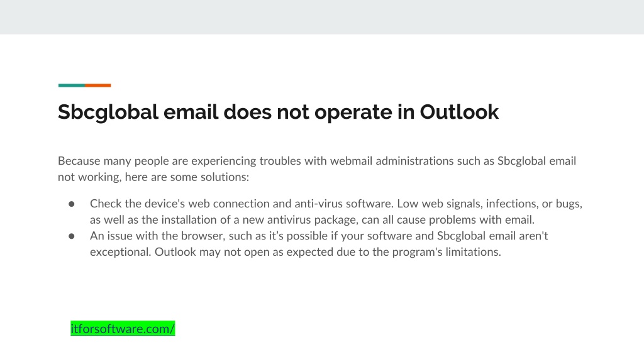Click the bullet text 'An issue with the browser'

(x=319, y=244)
